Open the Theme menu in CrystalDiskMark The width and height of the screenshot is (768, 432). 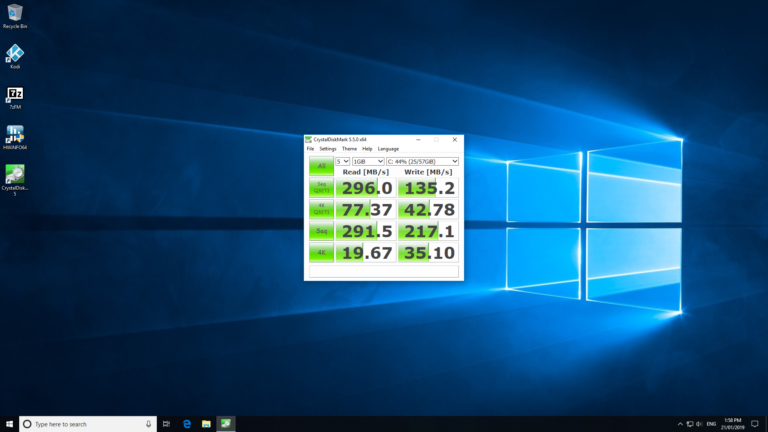tap(349, 149)
